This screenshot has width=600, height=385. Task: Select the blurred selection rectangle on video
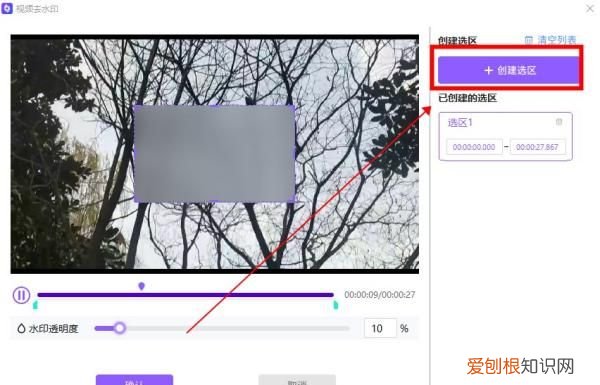coord(214,153)
